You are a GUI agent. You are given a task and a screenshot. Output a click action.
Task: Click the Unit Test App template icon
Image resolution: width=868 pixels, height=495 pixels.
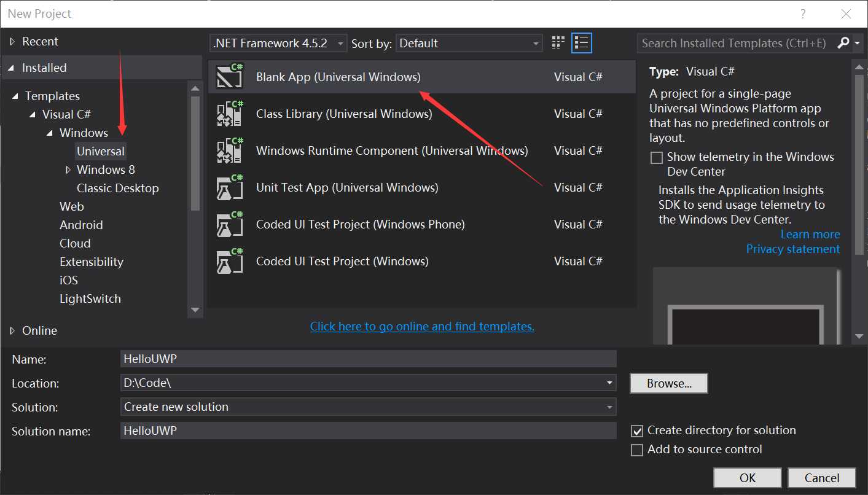(x=230, y=187)
